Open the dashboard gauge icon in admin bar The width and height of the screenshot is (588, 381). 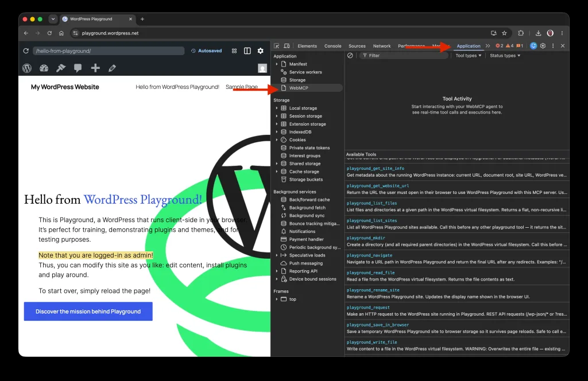(44, 68)
